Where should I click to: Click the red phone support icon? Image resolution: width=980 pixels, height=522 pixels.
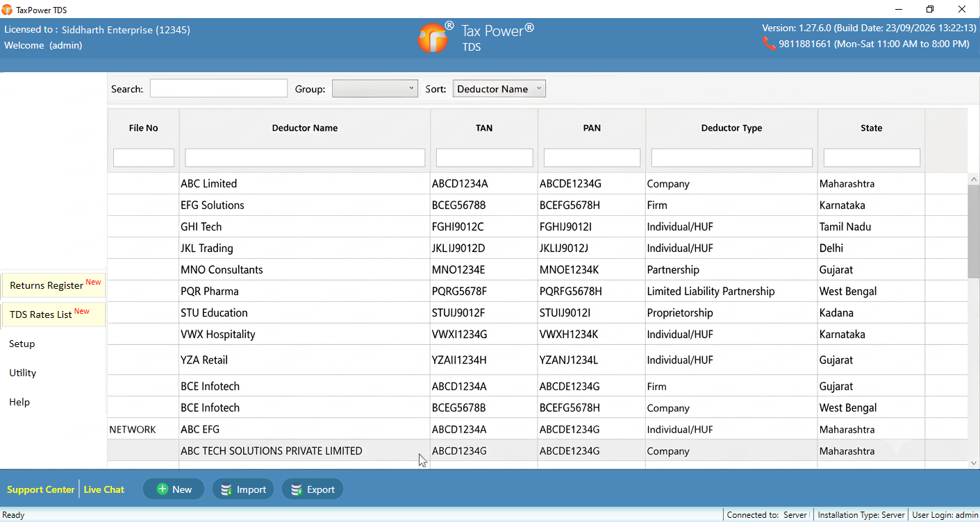[769, 44]
